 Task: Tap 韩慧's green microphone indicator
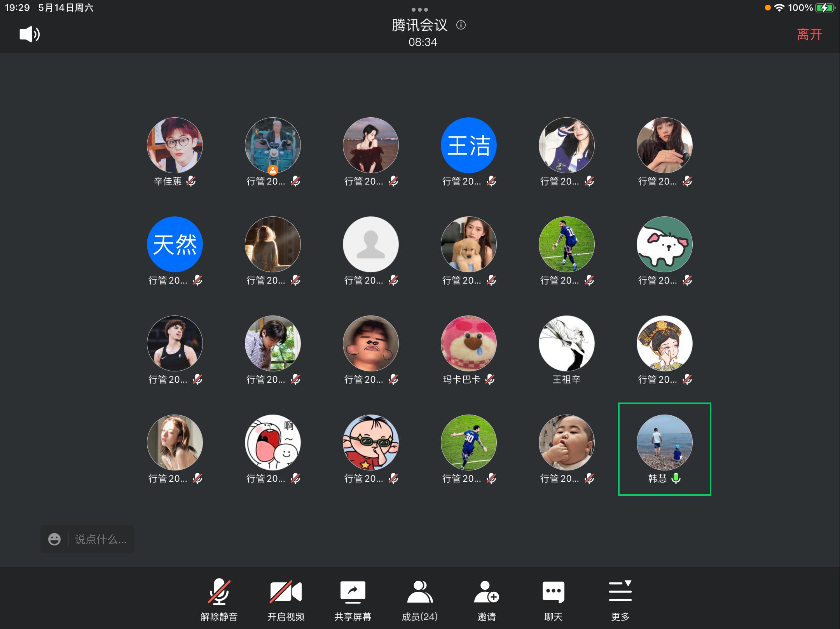pos(676,478)
